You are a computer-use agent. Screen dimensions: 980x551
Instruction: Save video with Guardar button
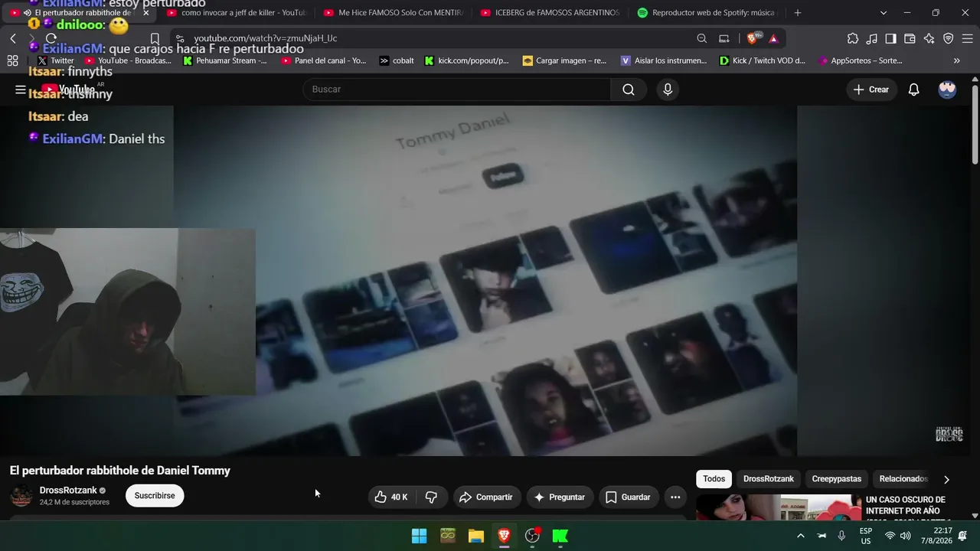(628, 497)
